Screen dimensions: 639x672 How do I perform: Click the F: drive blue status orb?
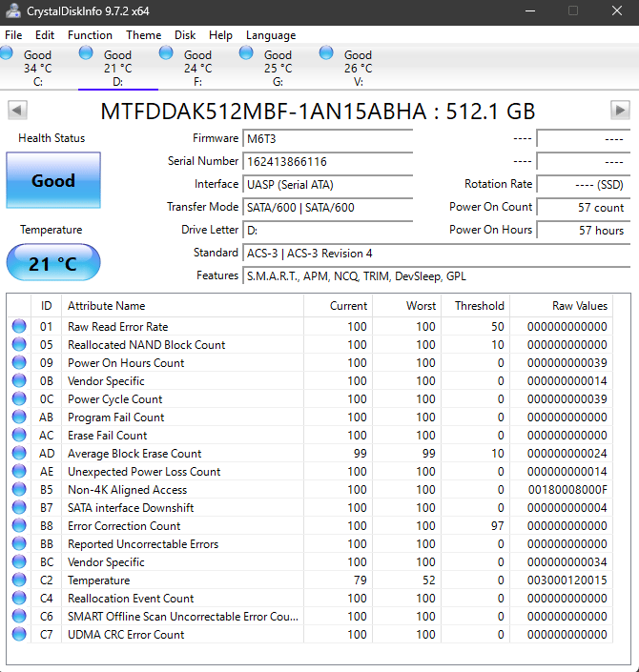pos(166,52)
